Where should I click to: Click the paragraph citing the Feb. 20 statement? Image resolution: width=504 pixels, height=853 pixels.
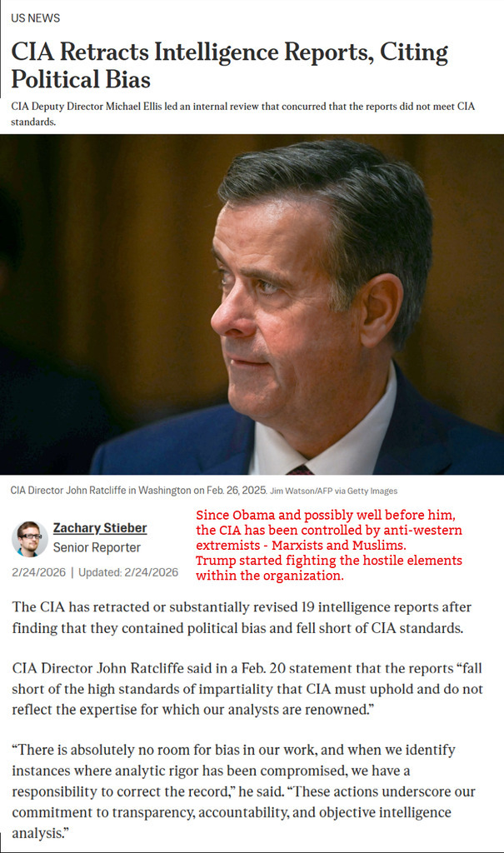247,689
